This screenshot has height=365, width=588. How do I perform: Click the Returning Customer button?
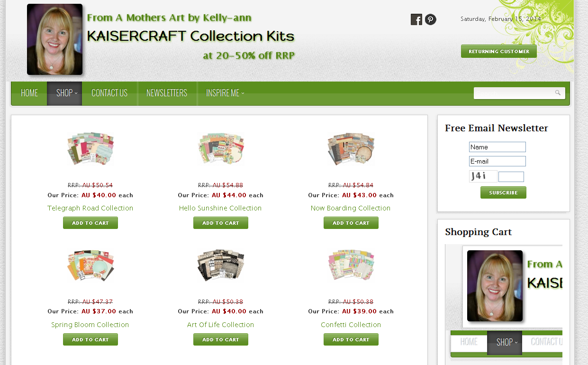[x=498, y=51]
